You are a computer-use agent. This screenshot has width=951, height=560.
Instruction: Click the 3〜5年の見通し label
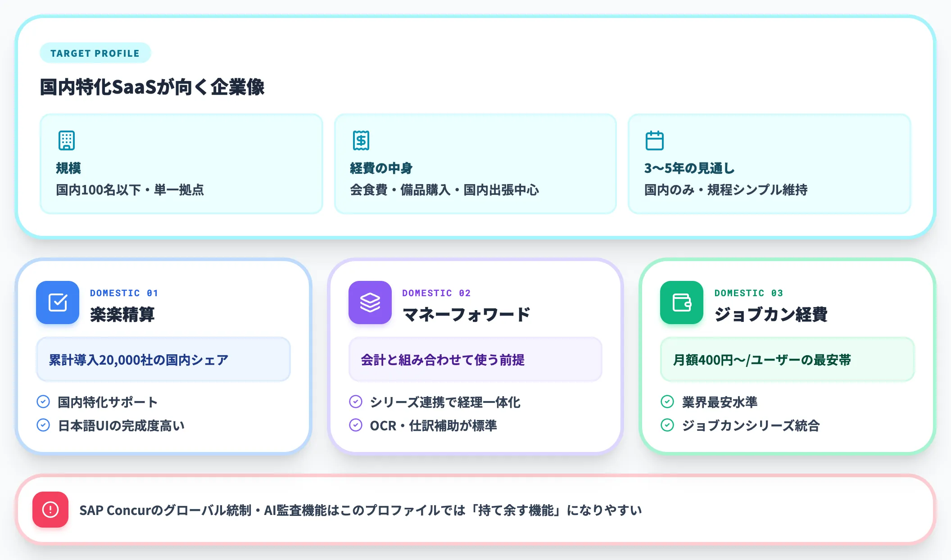click(689, 168)
